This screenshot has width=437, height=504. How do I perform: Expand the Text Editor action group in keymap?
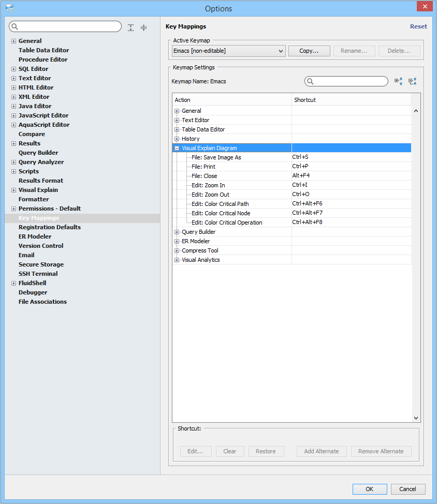[177, 120]
